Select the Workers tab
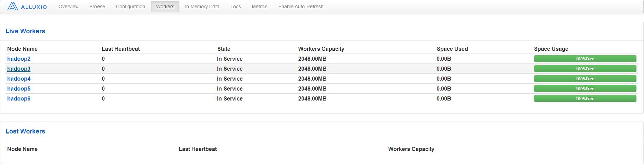644x164 pixels. [165, 7]
